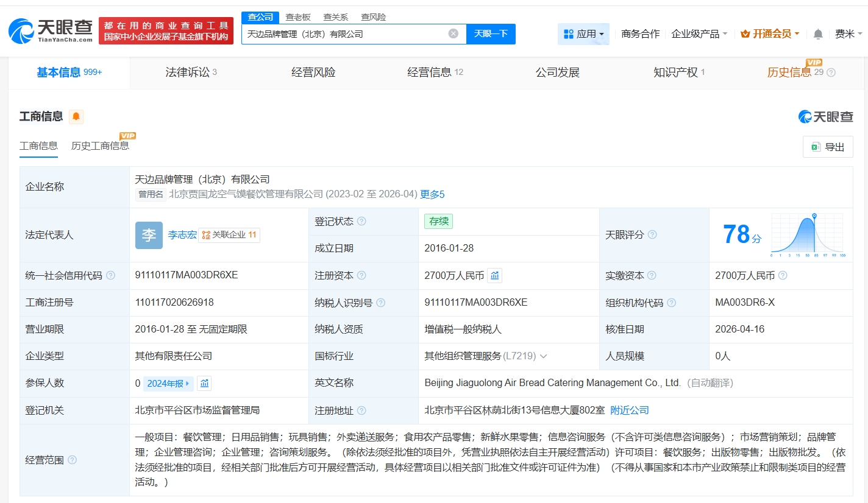Image resolution: width=868 pixels, height=503 pixels.
Task: Open the 2024年报 annual report selector
Action: pyautogui.click(x=168, y=384)
